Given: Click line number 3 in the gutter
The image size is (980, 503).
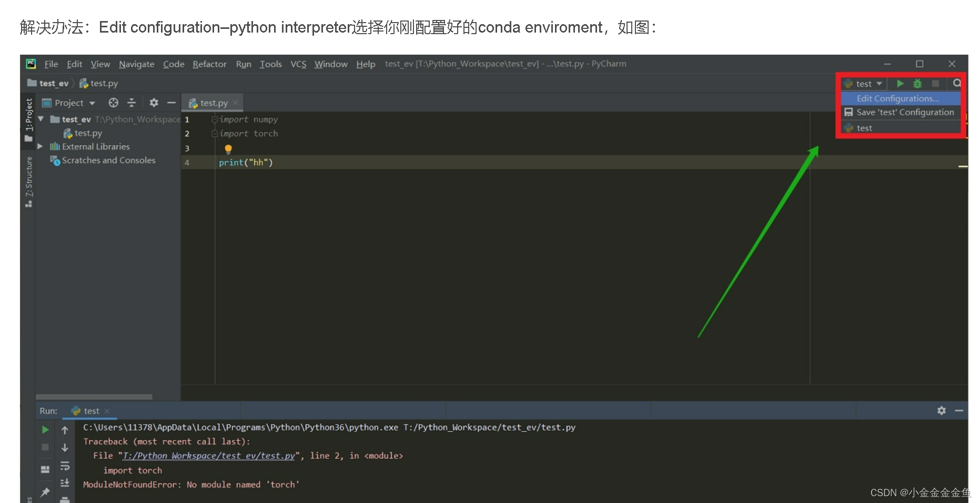Looking at the screenshot, I should coord(187,148).
